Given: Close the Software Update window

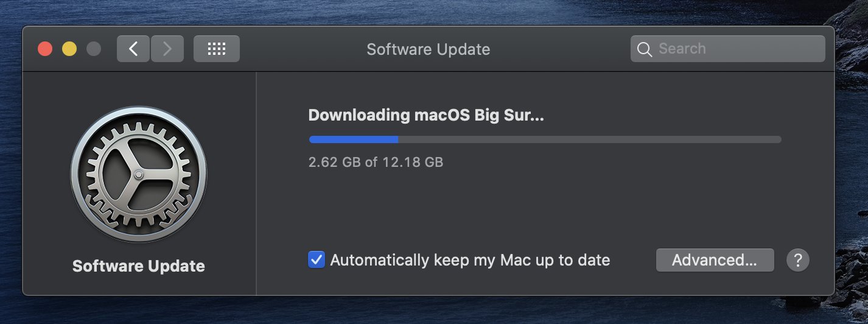Looking at the screenshot, I should tap(45, 49).
